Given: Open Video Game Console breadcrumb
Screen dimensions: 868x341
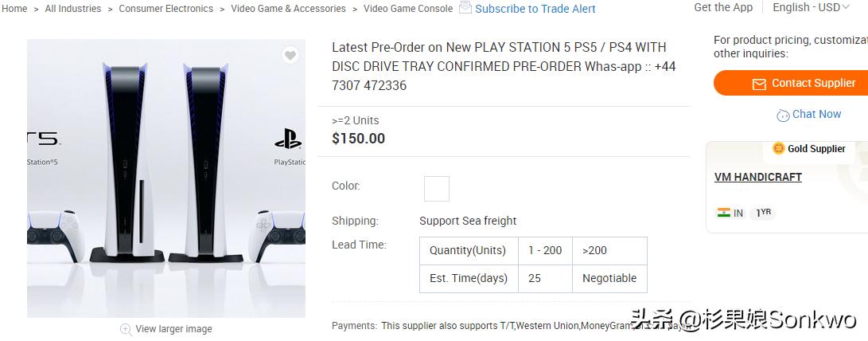Looking at the screenshot, I should point(408,9).
